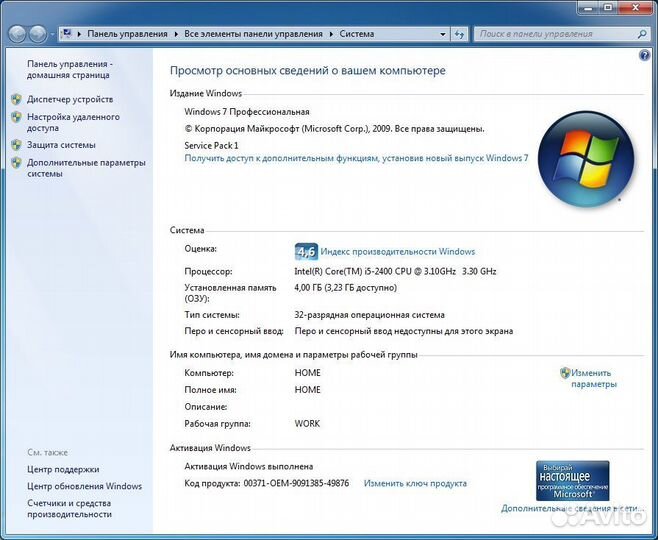
Task: Click the Refresh button in address bar
Action: click(460, 34)
